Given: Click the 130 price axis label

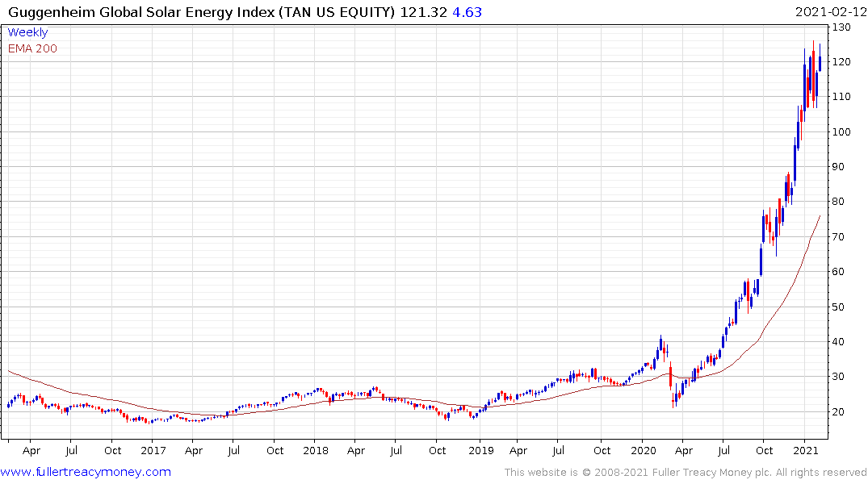Looking at the screenshot, I should coord(841,27).
